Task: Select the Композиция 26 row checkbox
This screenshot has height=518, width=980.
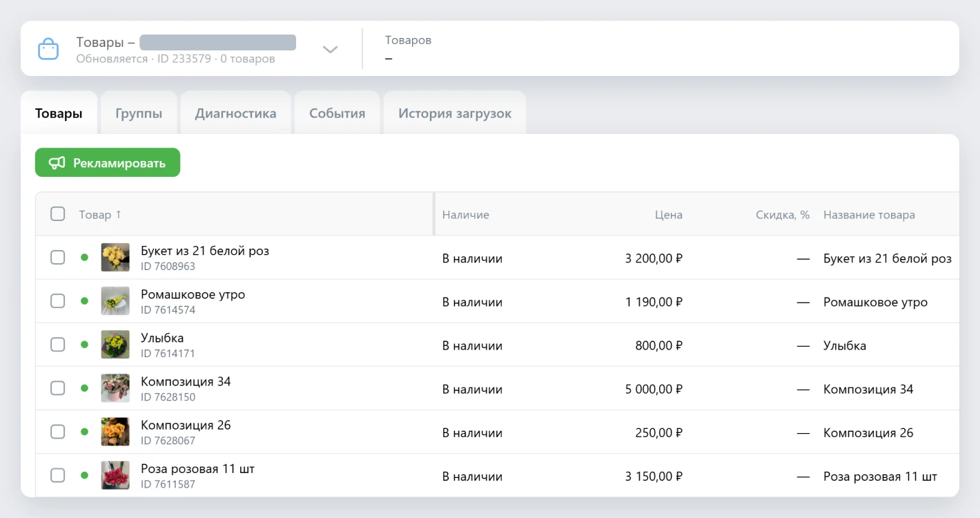Action: coord(58,432)
